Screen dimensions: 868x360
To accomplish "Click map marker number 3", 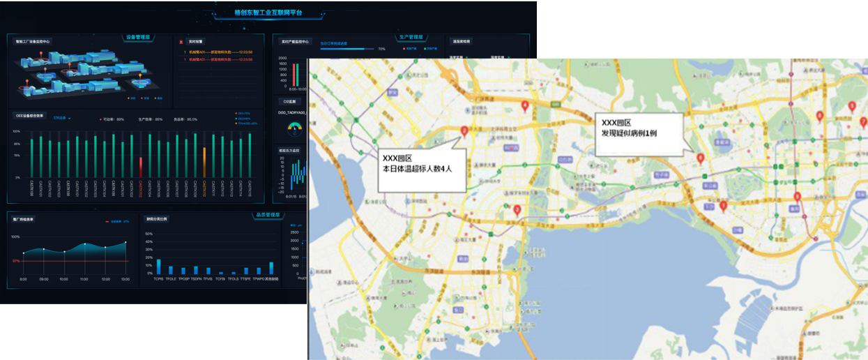I will tap(517, 210).
